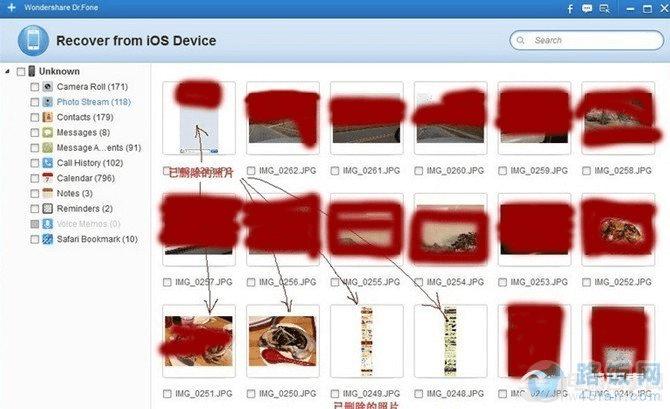670x409 pixels.
Task: Select the Call History phone icon
Action: pyautogui.click(x=48, y=163)
